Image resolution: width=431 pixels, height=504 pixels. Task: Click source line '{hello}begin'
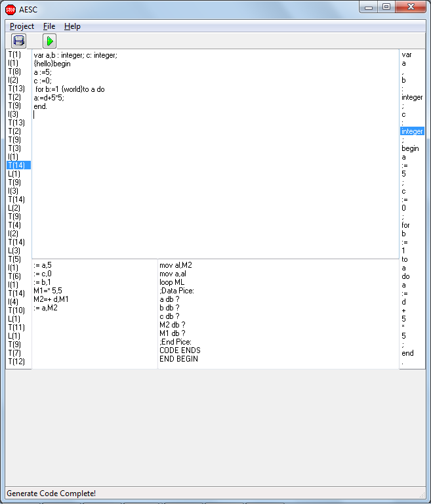click(x=52, y=64)
